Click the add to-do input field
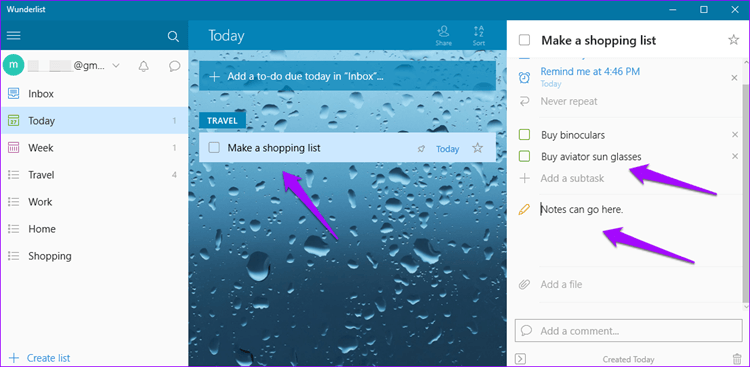 click(x=347, y=76)
